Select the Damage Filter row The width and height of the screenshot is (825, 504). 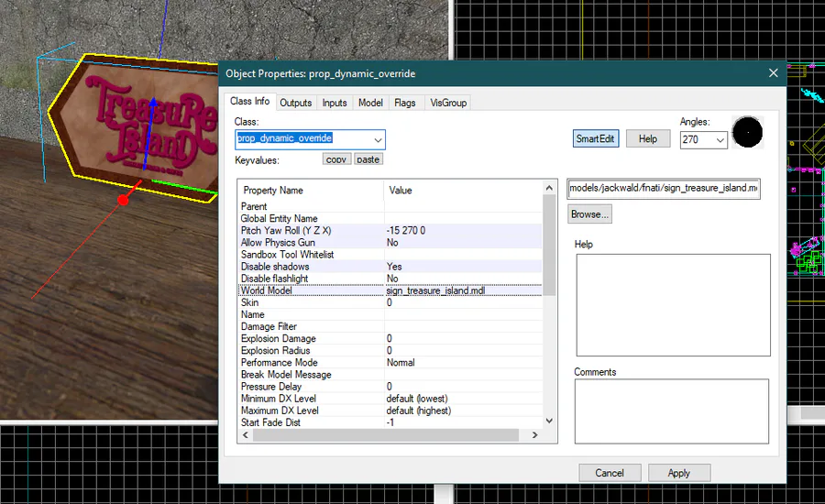click(390, 327)
